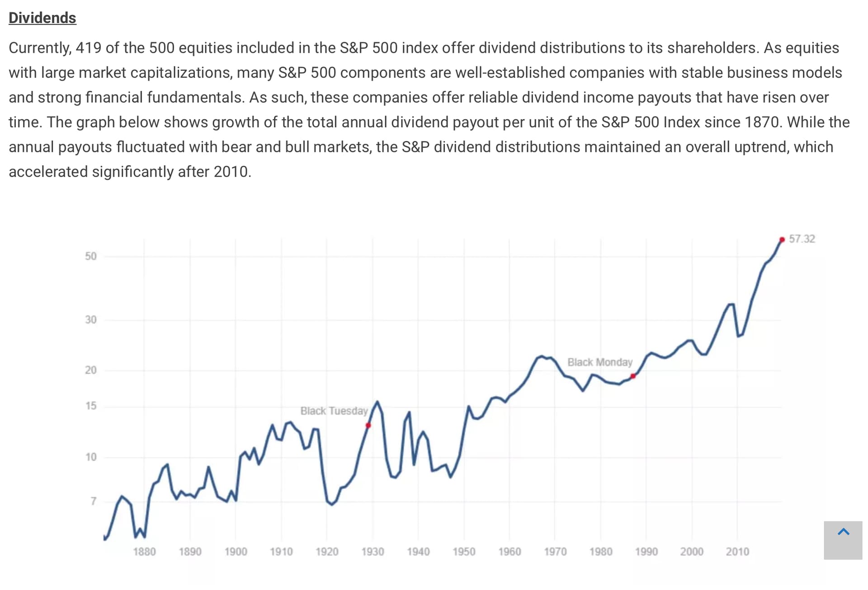Click the "Black Tuesday" annotation label

[x=334, y=411]
